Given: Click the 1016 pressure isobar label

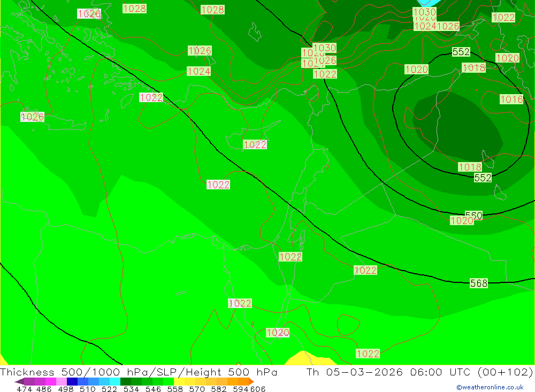Looking at the screenshot, I should pos(511,99).
